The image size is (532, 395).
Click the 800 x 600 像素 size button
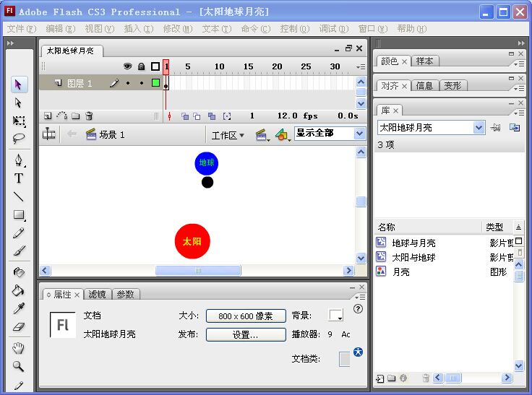246,316
